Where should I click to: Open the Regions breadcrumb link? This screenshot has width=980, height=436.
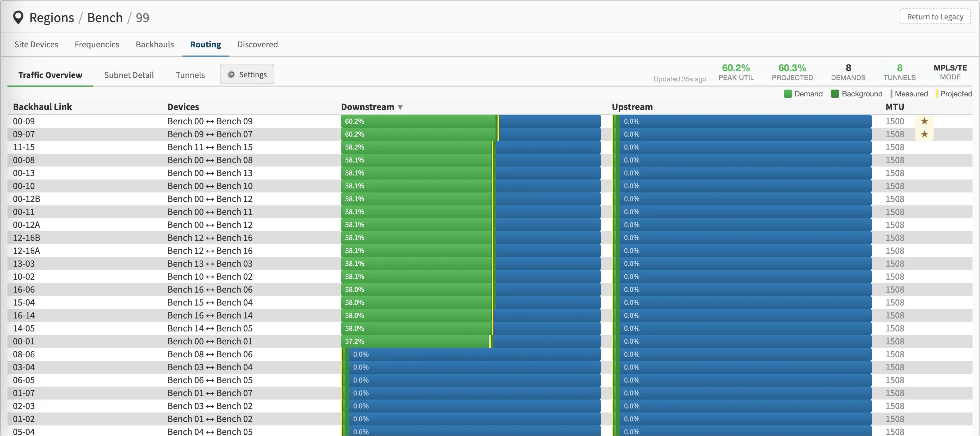coord(52,17)
